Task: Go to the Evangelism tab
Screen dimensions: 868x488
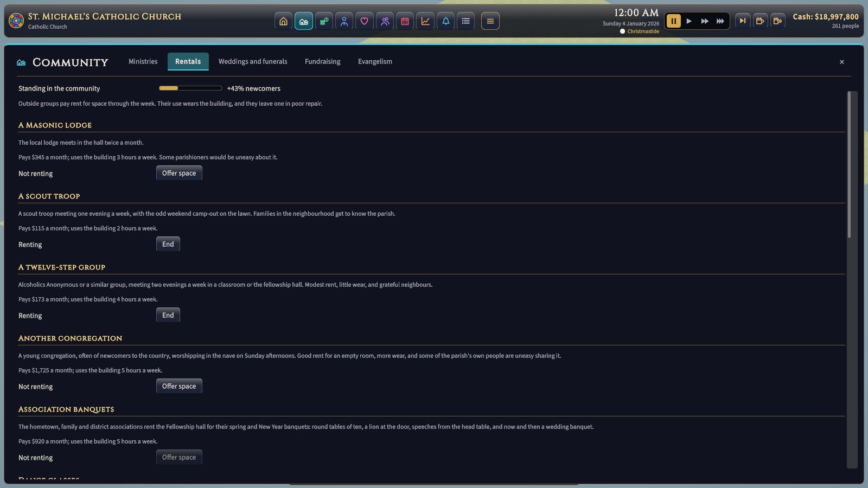Action: point(375,62)
